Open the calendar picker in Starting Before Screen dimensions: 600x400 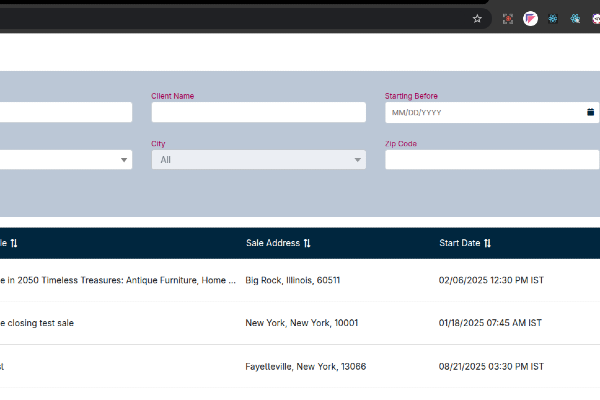590,112
